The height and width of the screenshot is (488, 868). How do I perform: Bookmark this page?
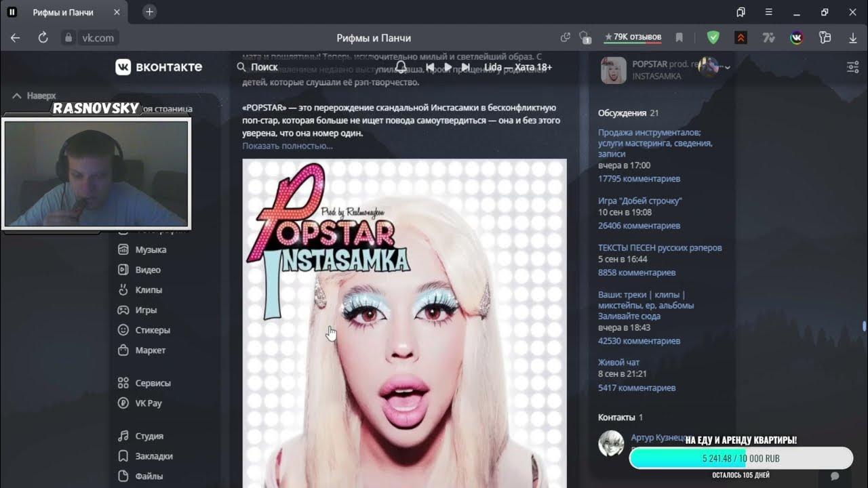679,38
